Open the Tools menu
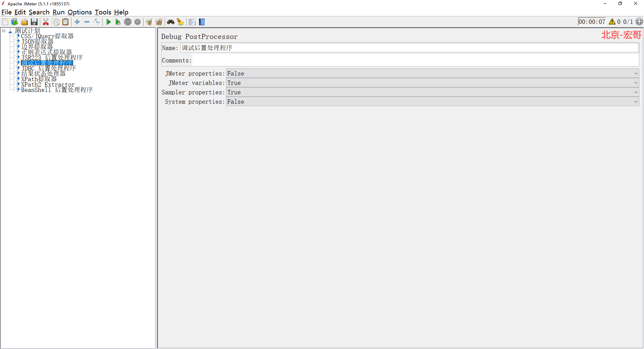Viewport: 644px width, 349px height. click(x=103, y=12)
